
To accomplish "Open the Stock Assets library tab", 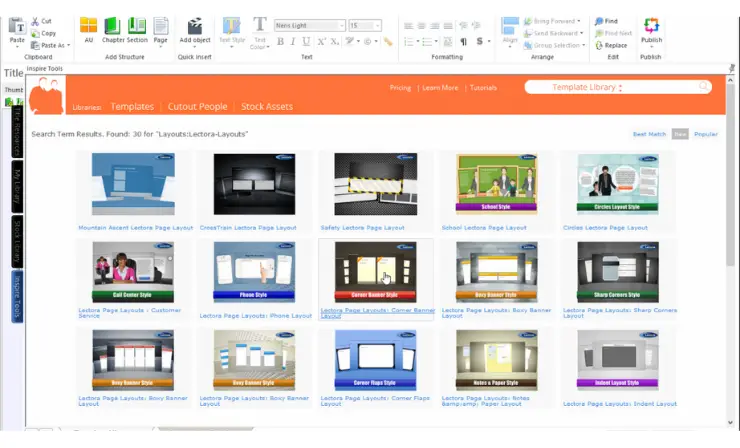I will tap(267, 107).
